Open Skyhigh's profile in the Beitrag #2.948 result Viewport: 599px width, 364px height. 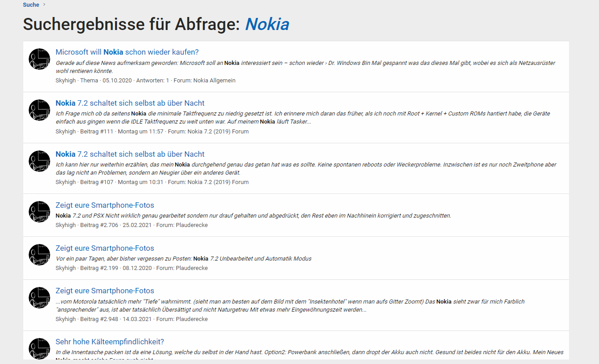click(66, 319)
